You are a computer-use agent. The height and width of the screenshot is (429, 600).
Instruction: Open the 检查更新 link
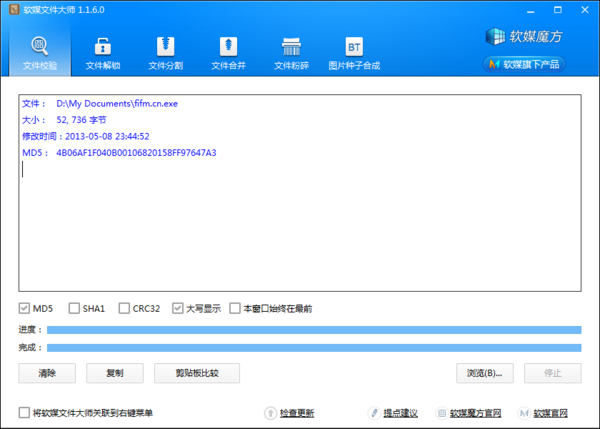[297, 413]
